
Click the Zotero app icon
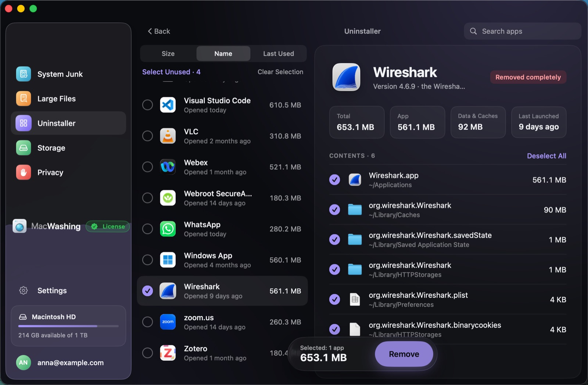click(x=168, y=353)
